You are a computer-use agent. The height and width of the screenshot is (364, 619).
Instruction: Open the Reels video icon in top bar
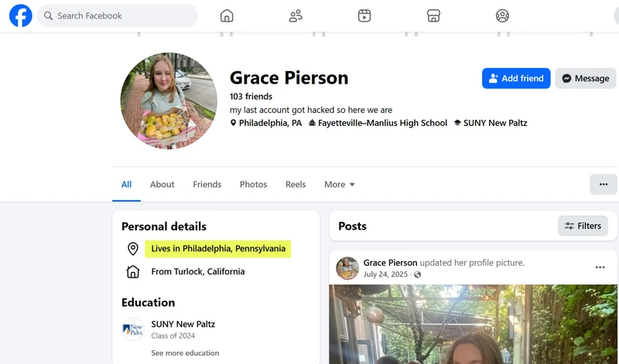364,15
